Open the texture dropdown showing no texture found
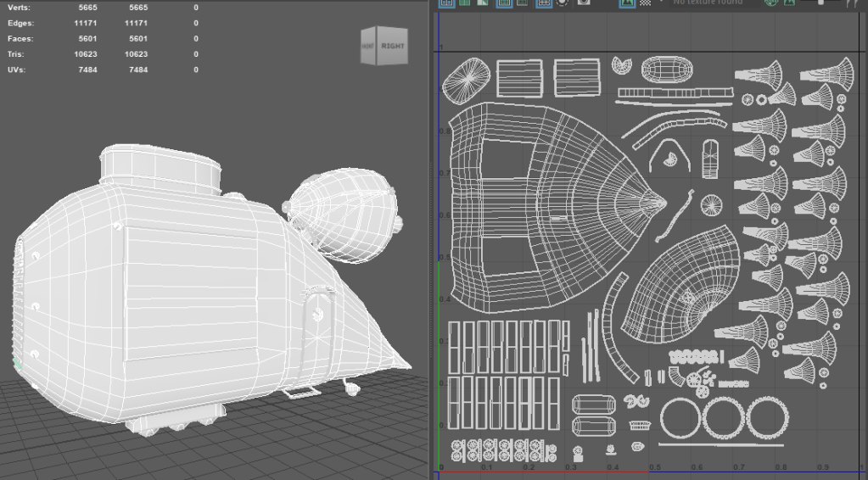868x480 pixels. pos(708,3)
